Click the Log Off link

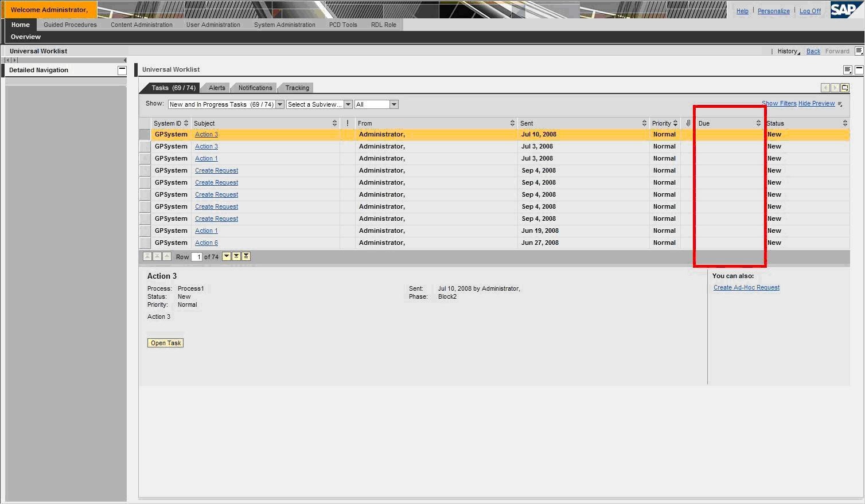coord(810,11)
